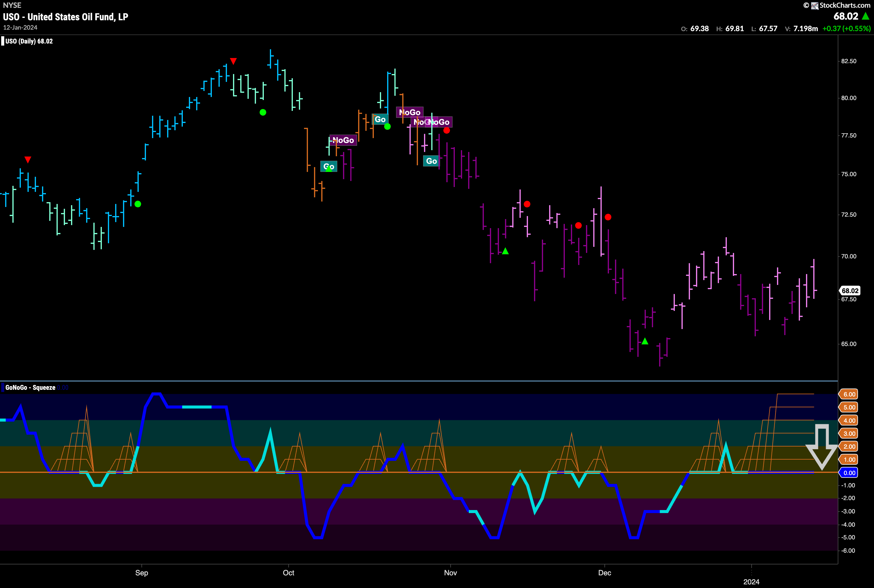
Task: Click the large 68.02 last price in the header
Action: coord(846,16)
